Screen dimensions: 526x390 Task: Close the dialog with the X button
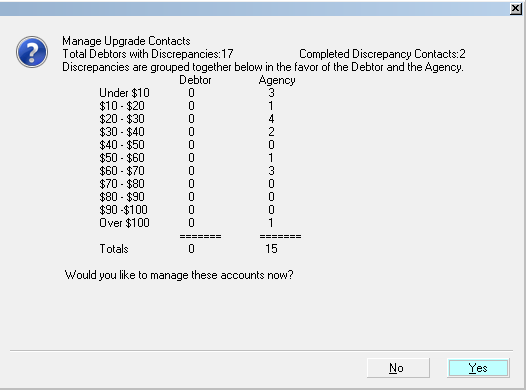(515, 9)
